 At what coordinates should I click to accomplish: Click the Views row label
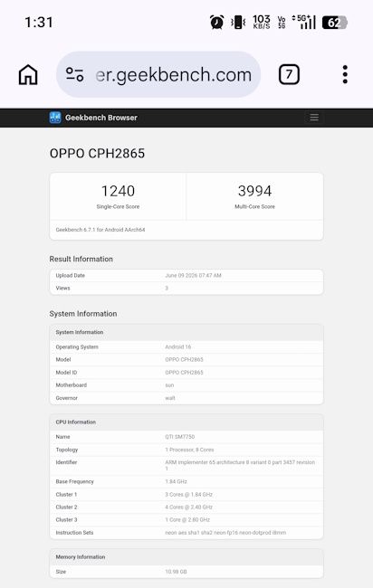pos(63,288)
